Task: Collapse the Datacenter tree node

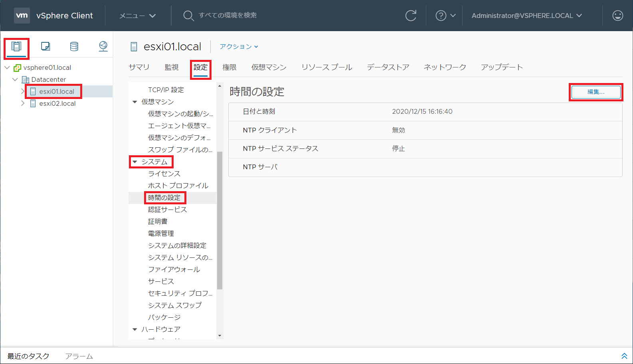Action: click(15, 79)
